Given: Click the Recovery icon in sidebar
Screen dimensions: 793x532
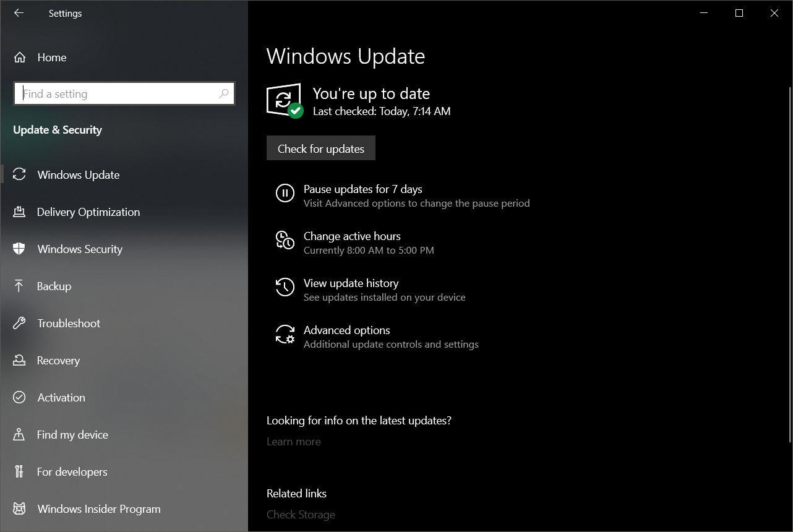Looking at the screenshot, I should 19,360.
